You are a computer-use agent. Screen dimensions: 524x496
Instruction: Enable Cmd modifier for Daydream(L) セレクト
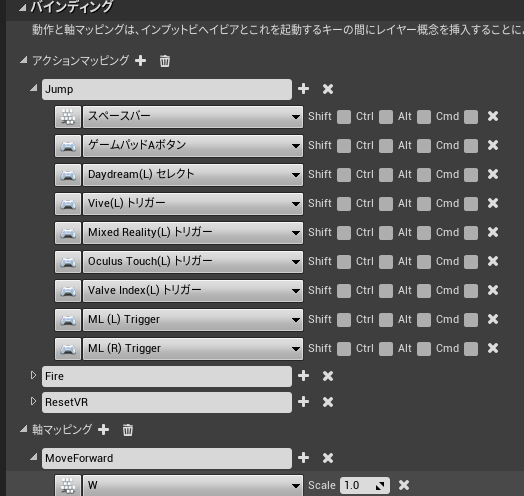pyautogui.click(x=471, y=175)
